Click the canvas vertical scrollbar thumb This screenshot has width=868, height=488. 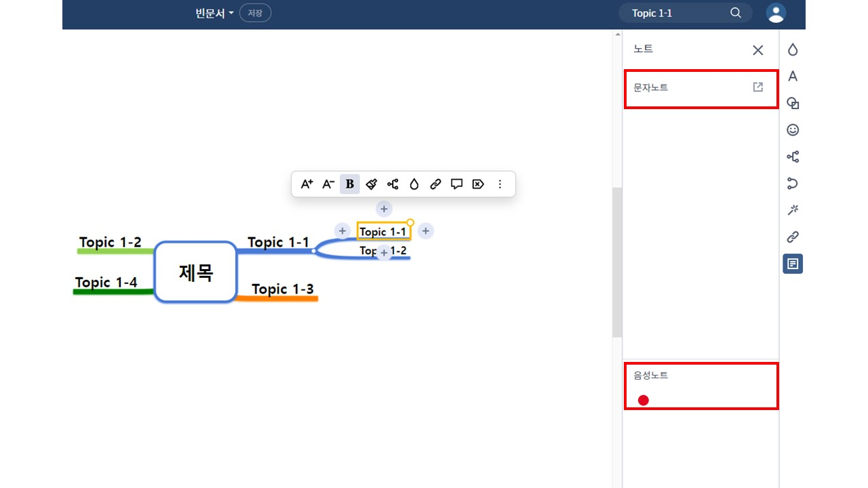tap(617, 262)
